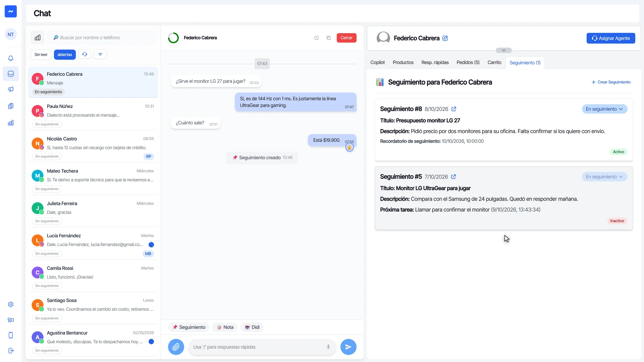Open the Resp. rápidas tab
The image size is (644, 362).
click(x=435, y=63)
